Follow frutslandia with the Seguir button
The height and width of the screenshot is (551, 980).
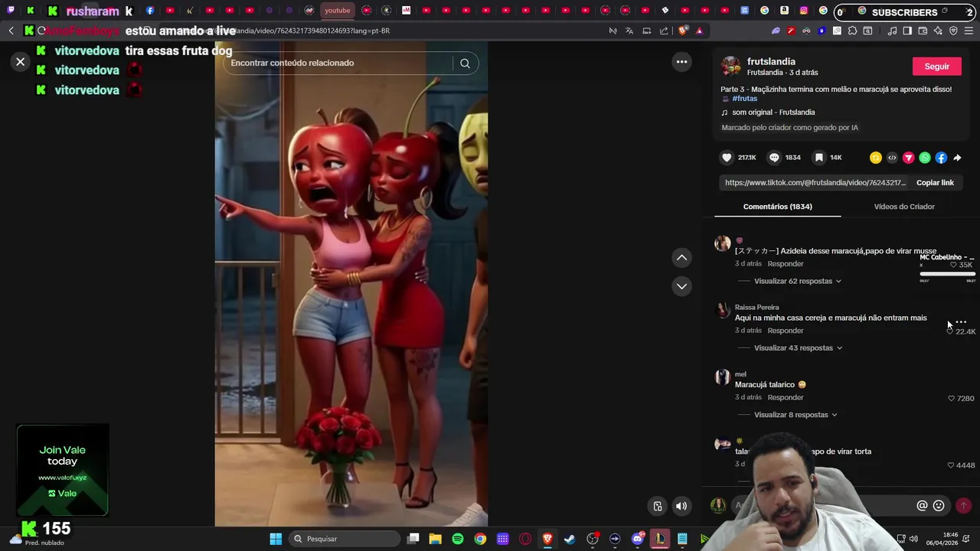[936, 67]
